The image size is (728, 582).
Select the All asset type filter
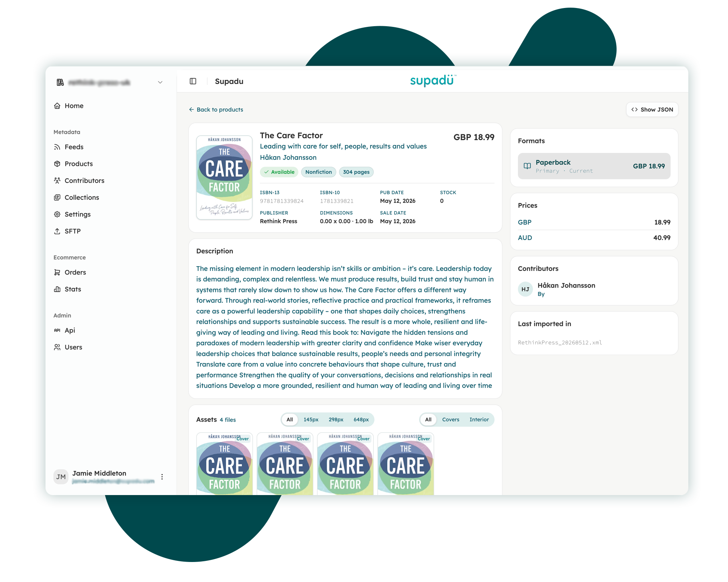428,419
